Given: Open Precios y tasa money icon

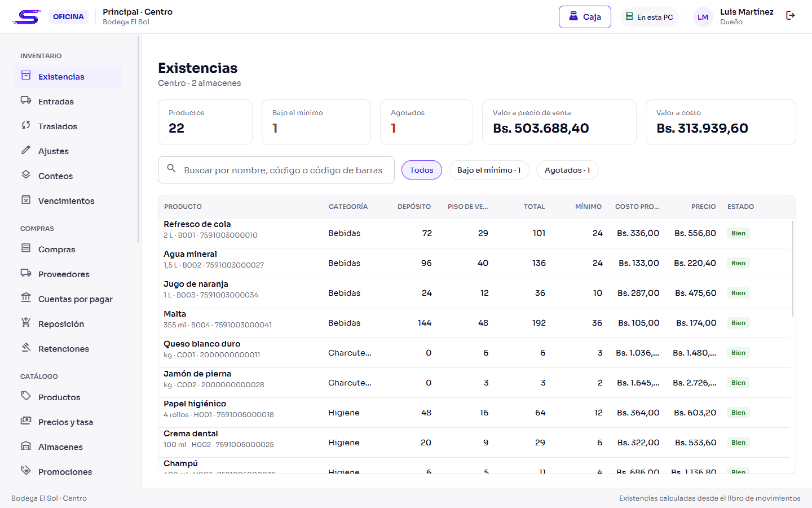Looking at the screenshot, I should pyautogui.click(x=26, y=421).
